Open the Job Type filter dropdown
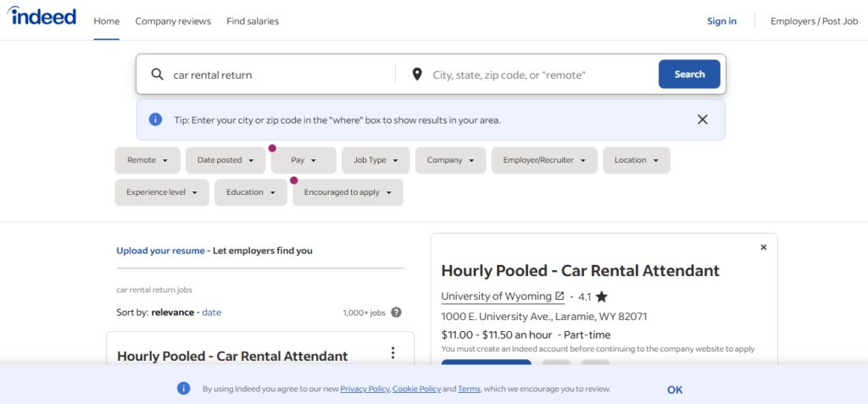The image size is (868, 404). (376, 160)
